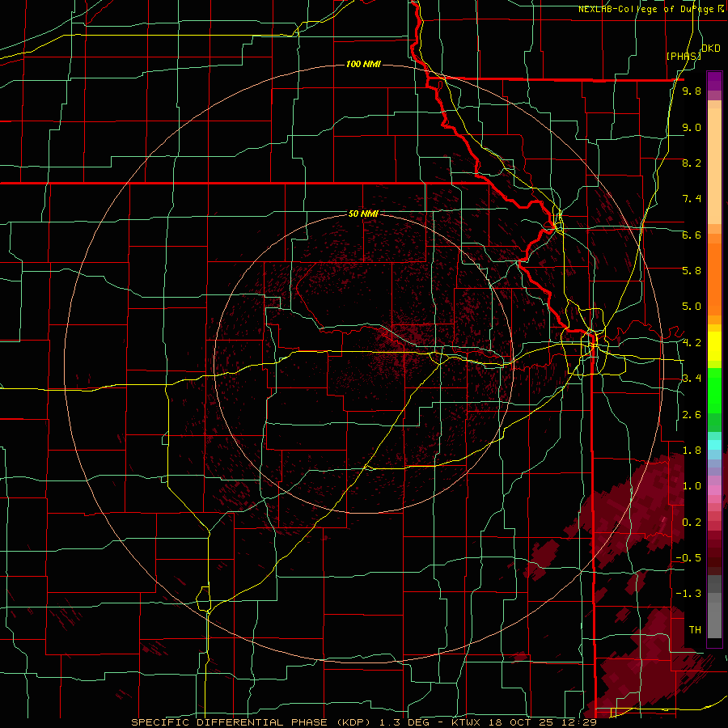Select the 5.0 value on the scale
This screenshot has width=728, height=728.
692,307
